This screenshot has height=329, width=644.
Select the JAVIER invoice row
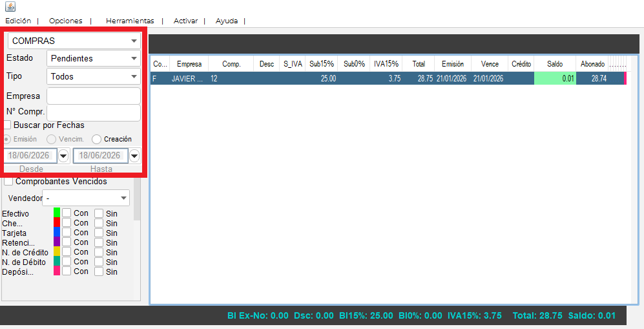[388, 78]
